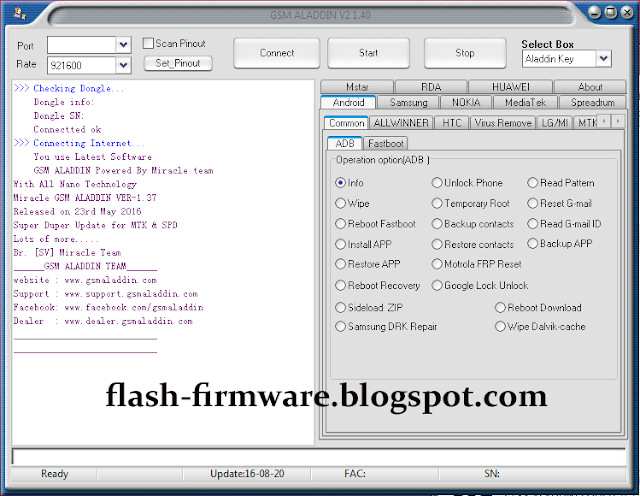This screenshot has width=640, height=496.
Task: Click the Update:16-08-20 status text
Action: coord(247,474)
